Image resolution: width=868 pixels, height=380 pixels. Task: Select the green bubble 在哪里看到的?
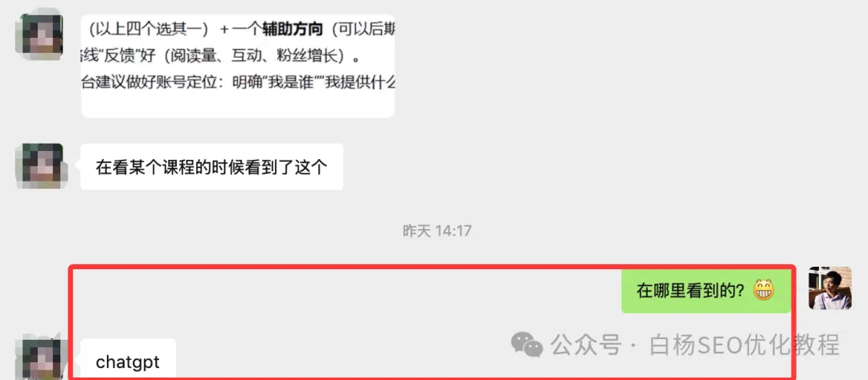click(x=706, y=291)
